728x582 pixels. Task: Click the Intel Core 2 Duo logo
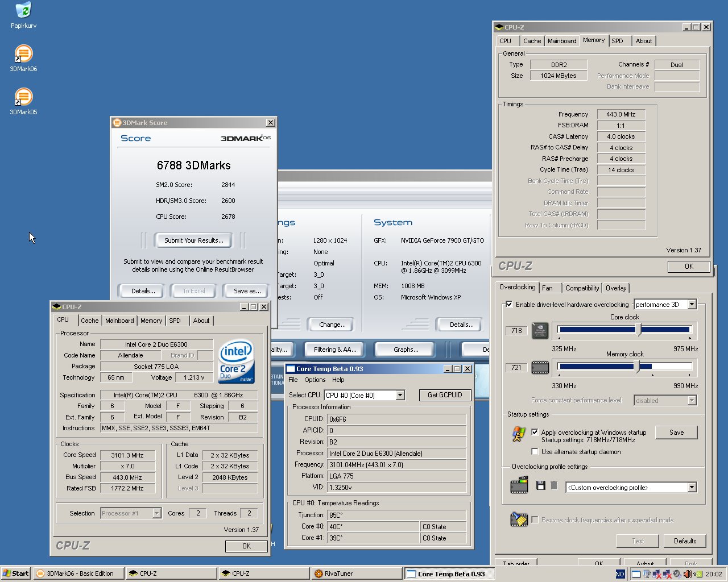coord(236,361)
